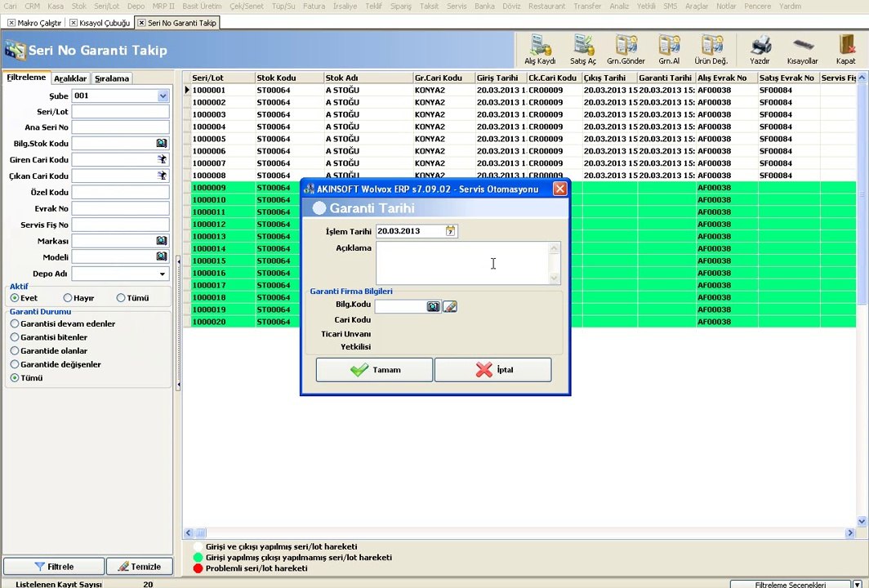Open lookup icon in Bilg.Stok Kodu field
The width and height of the screenshot is (869, 588).
(x=161, y=143)
